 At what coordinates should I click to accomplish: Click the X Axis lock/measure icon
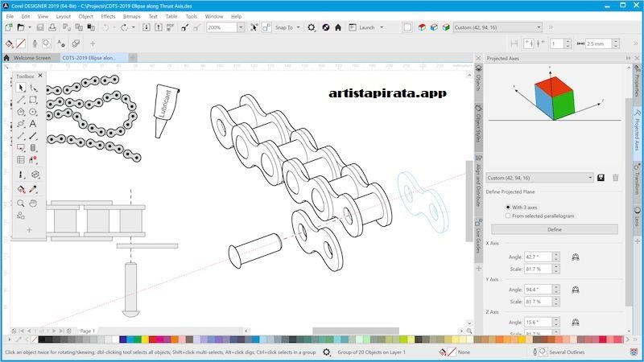tap(576, 257)
